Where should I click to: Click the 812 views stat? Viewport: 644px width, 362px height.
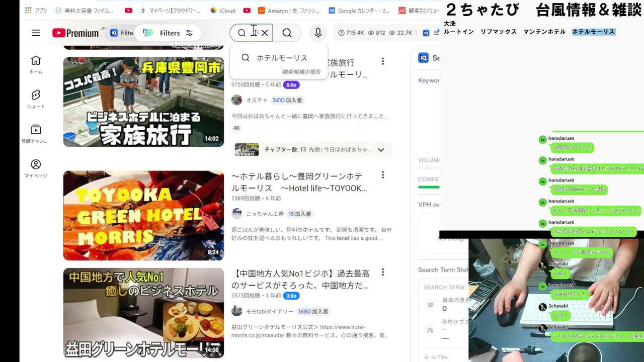tap(376, 33)
